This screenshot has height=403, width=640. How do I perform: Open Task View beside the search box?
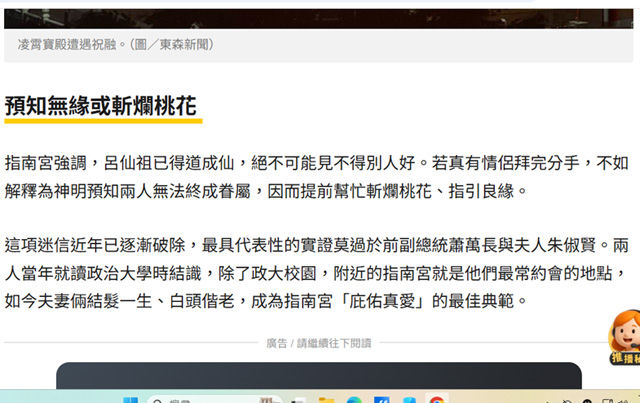coord(298,400)
